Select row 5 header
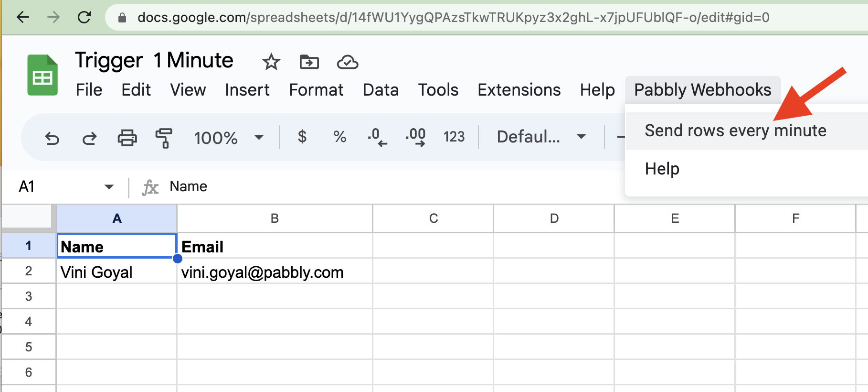This screenshot has width=868, height=392. click(29, 347)
